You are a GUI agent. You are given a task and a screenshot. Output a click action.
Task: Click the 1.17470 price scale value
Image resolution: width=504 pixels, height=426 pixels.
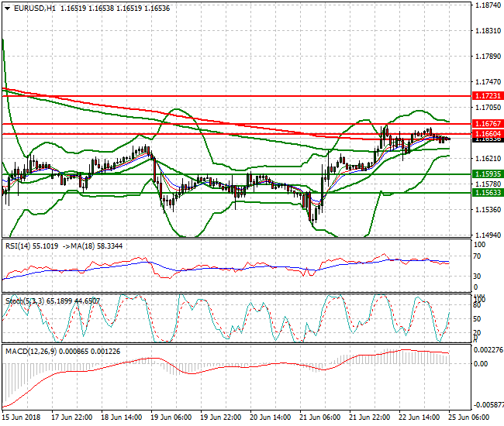tap(488, 82)
